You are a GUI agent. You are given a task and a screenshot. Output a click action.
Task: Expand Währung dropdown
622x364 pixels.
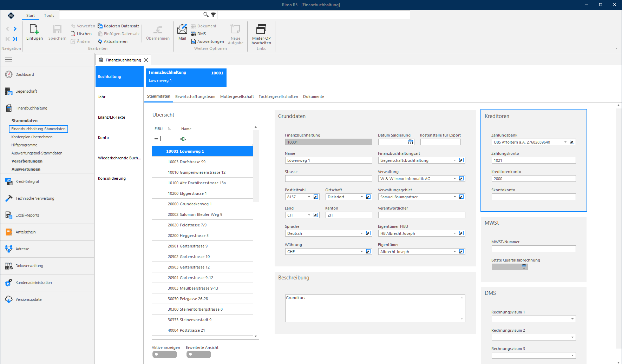362,252
